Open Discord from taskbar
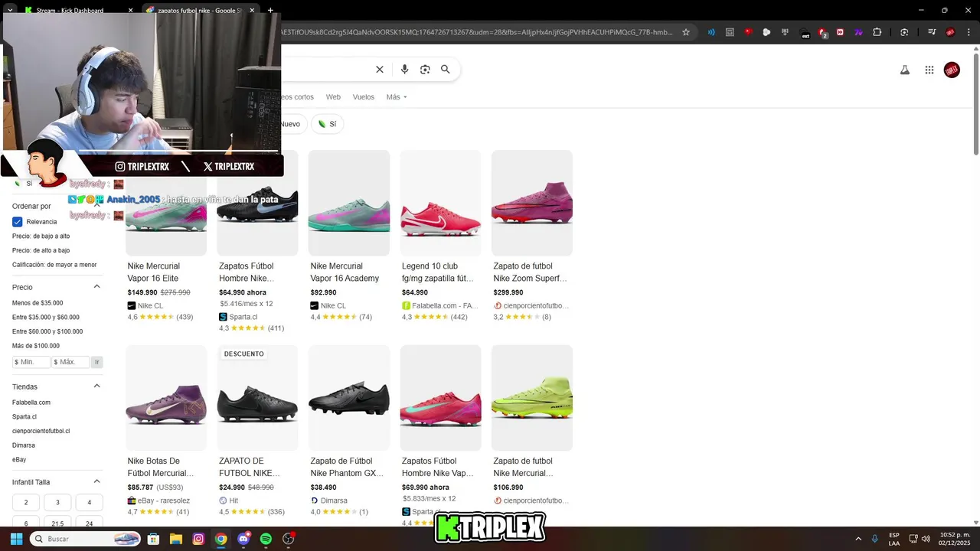Viewport: 980px width, 551px height. (243, 539)
